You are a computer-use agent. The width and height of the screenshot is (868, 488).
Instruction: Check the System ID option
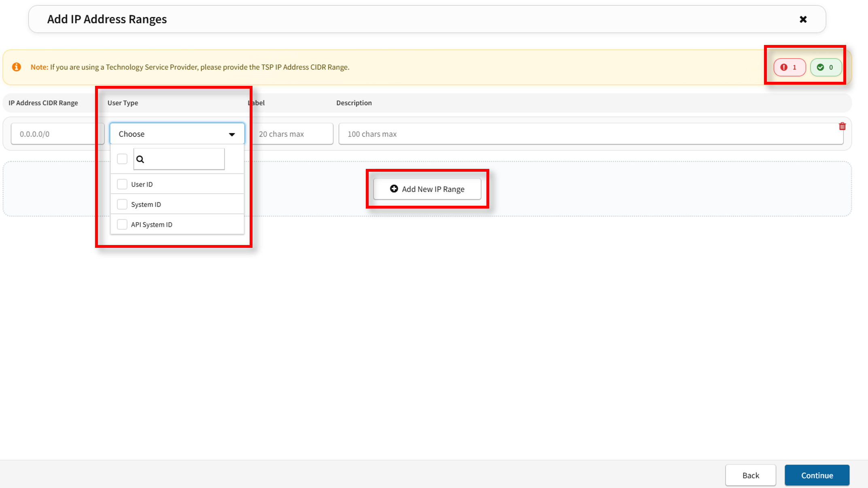point(122,204)
